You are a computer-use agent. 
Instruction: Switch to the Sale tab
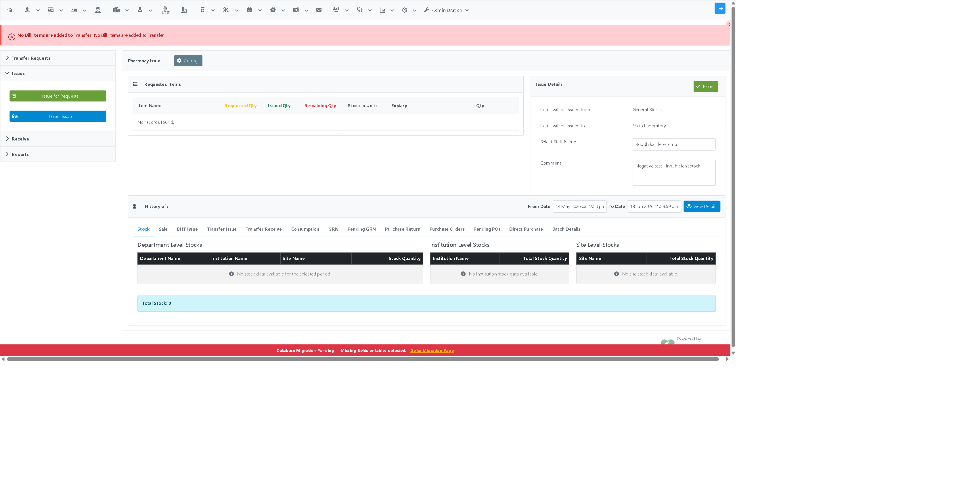[x=163, y=229]
